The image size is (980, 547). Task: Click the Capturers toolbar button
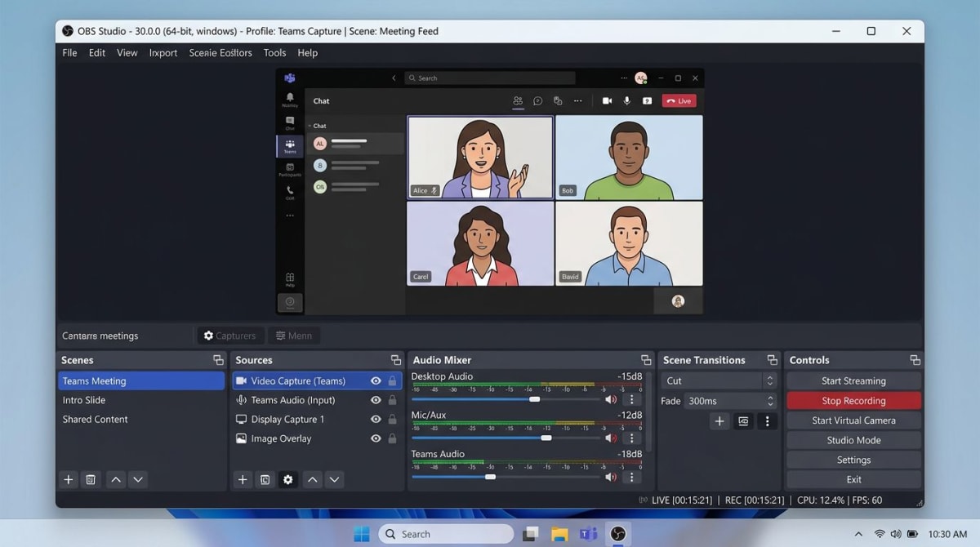(x=229, y=336)
